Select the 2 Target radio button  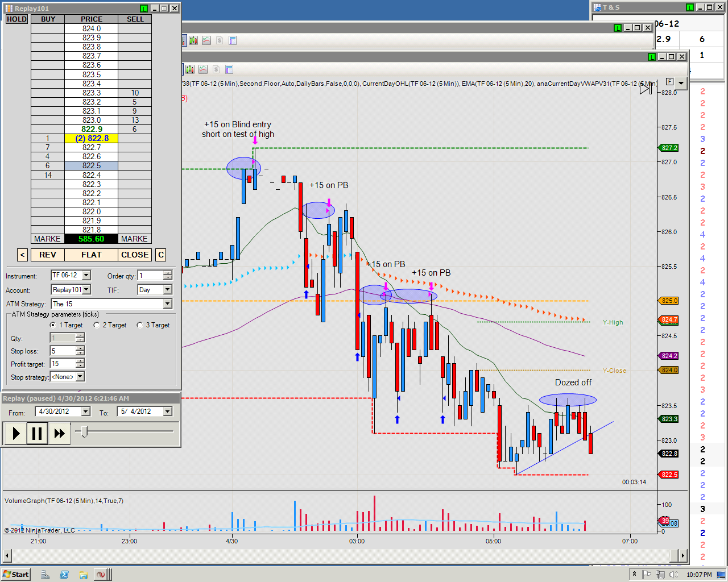coord(96,325)
